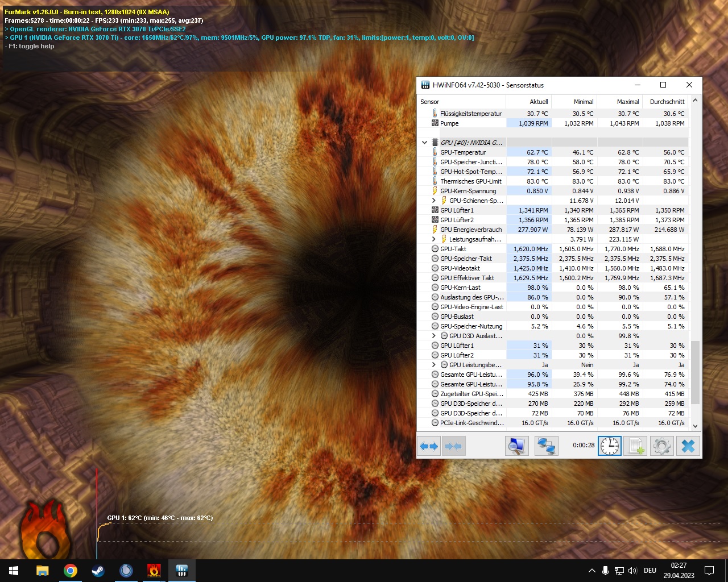728x582 pixels.
Task: Click the 277.907 W current power value
Action: pos(533,230)
